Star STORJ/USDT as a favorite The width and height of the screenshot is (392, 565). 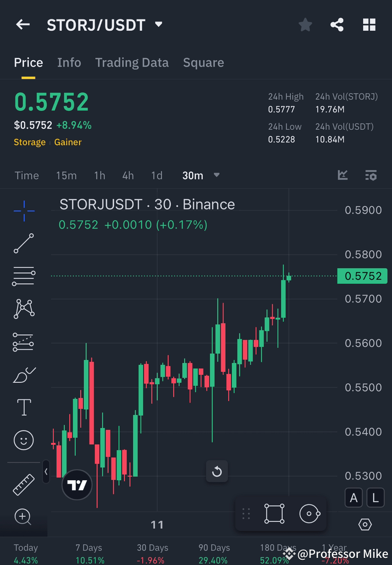[x=305, y=25]
